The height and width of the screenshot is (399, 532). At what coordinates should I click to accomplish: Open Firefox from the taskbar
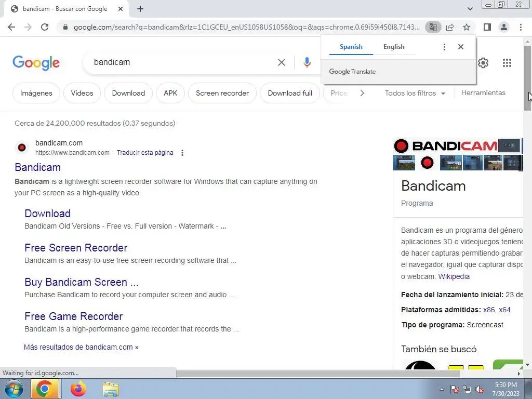pos(78,389)
